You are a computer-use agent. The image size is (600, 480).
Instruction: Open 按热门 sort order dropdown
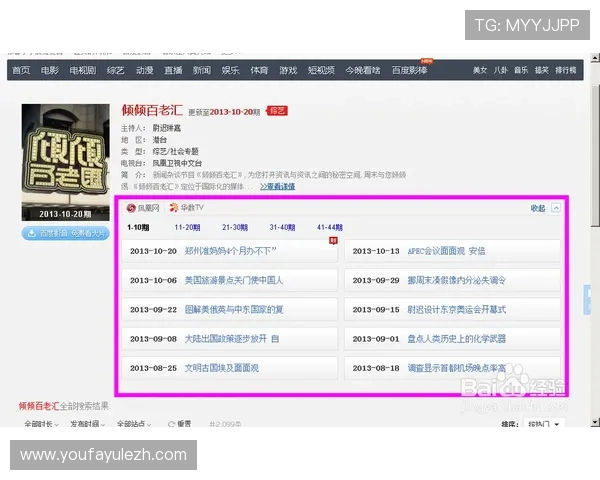[543, 424]
